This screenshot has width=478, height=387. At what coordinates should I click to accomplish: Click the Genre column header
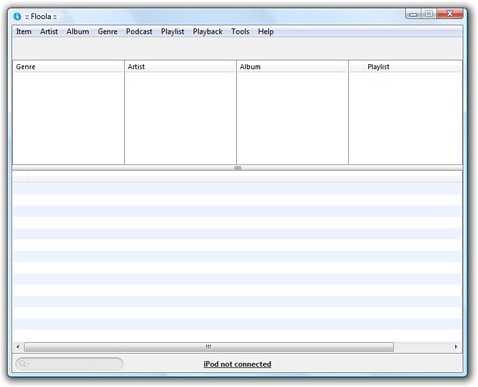(x=68, y=67)
